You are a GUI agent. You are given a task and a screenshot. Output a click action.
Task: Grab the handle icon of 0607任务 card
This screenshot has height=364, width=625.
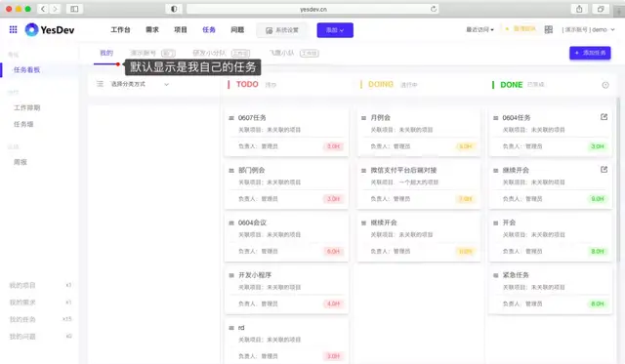(x=231, y=118)
